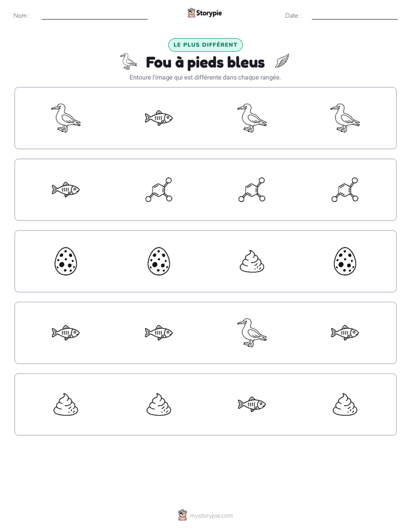Screen dimensions: 411x532
Task: Click the fish in the molecule row
Action: click(x=66, y=189)
